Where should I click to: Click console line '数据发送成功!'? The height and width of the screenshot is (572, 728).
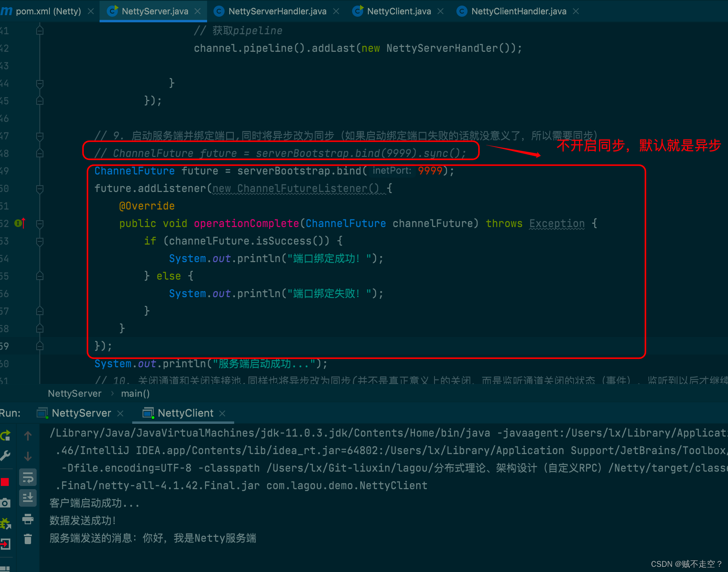[83, 521]
